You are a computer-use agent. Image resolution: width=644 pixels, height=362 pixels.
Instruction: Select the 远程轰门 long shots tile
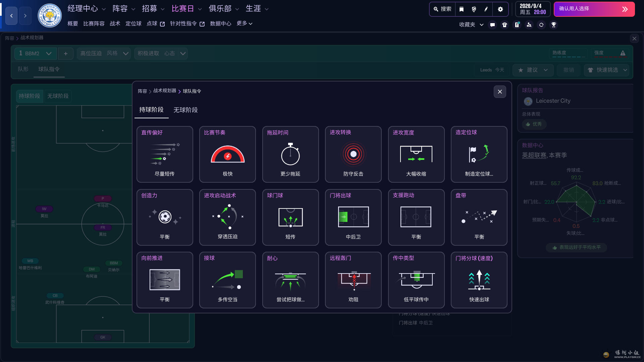click(353, 280)
